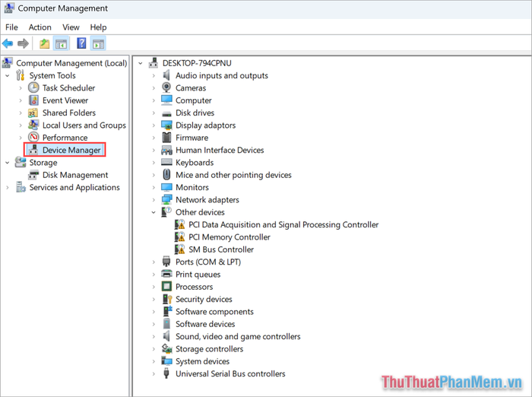Toggle Show/Hide Console Tree toolbar icon
The image size is (532, 397).
61,43
